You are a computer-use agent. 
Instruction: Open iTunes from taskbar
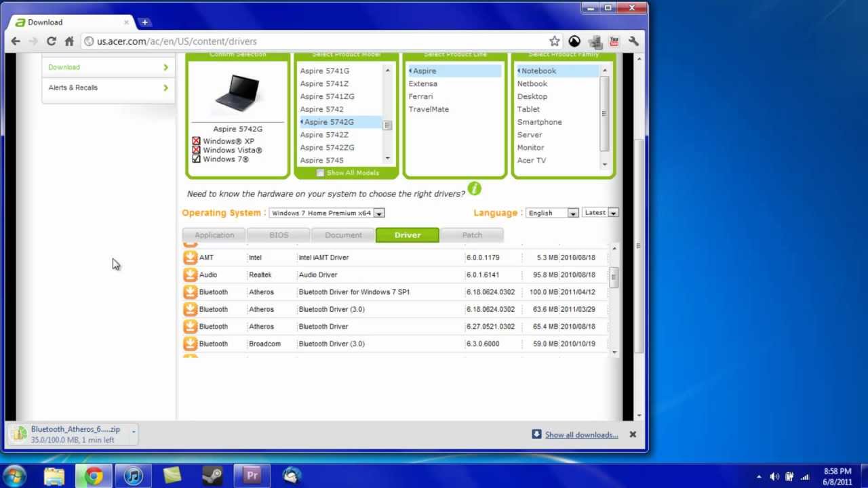click(x=133, y=476)
